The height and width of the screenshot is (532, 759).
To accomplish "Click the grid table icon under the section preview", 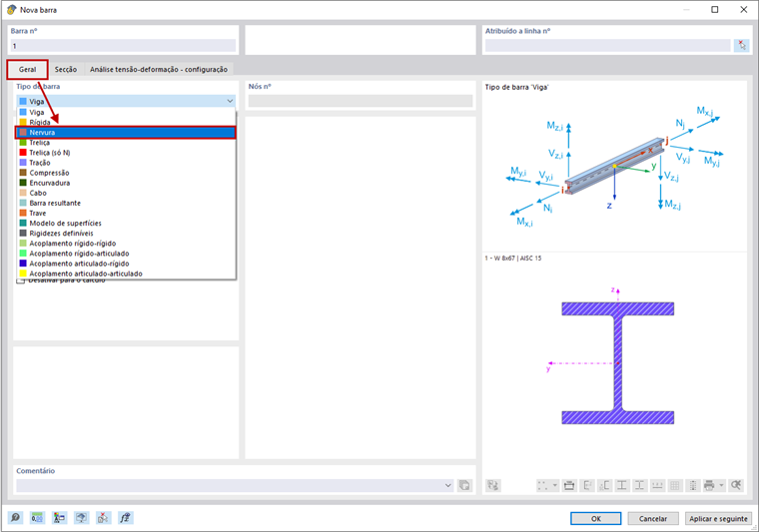I will coord(675,485).
